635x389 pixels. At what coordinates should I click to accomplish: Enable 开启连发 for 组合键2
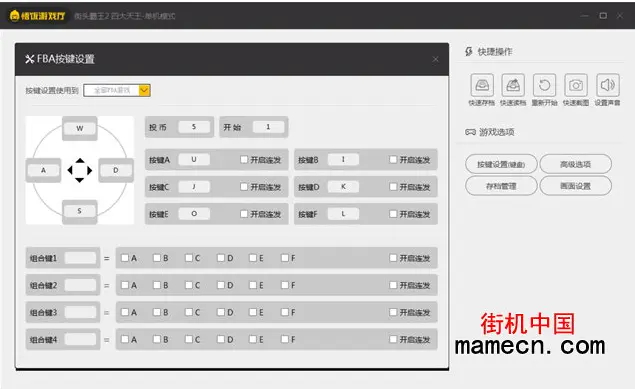[393, 285]
